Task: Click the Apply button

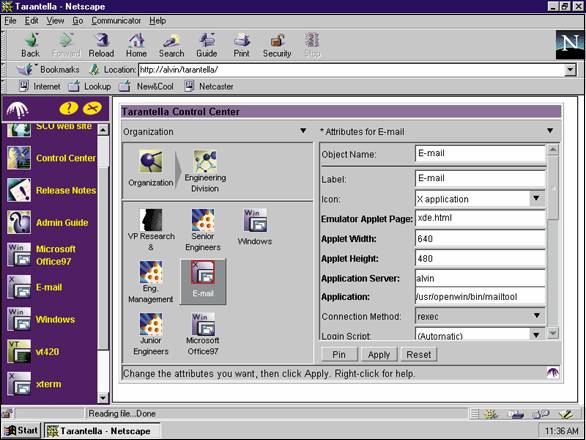Action: click(379, 354)
